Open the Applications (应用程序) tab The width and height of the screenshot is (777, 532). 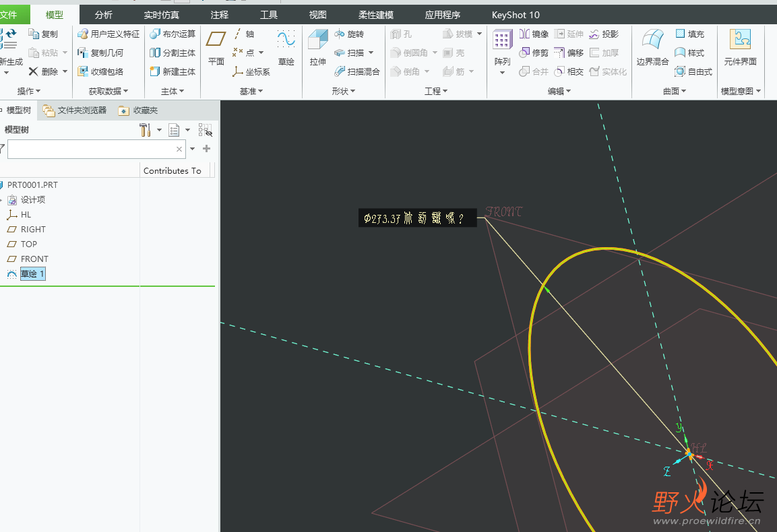(x=443, y=15)
